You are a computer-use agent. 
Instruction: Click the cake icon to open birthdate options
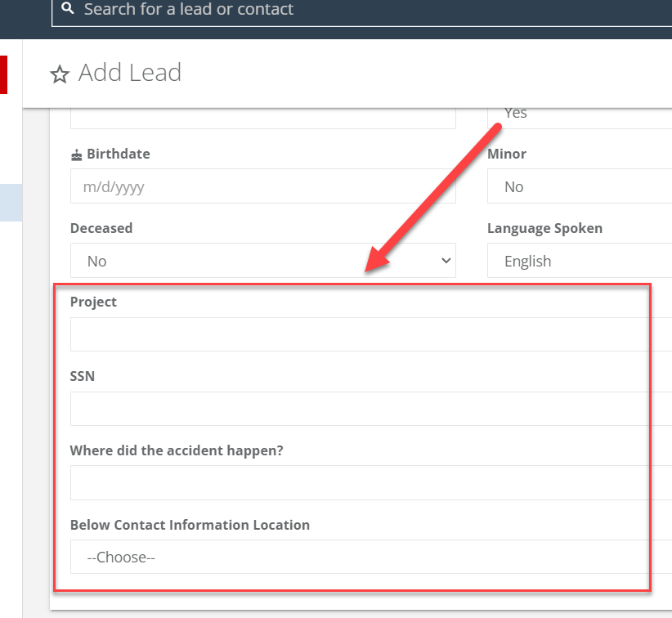pyautogui.click(x=75, y=154)
